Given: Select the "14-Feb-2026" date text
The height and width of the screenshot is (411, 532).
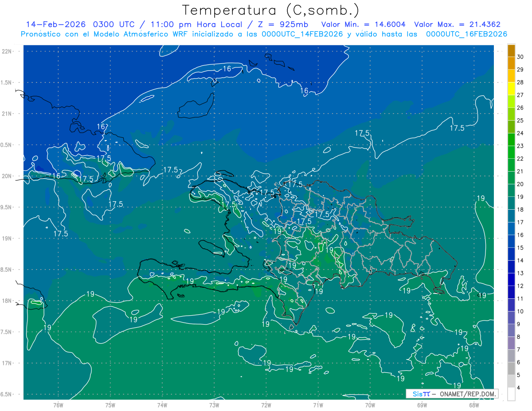Looking at the screenshot, I should [55, 24].
